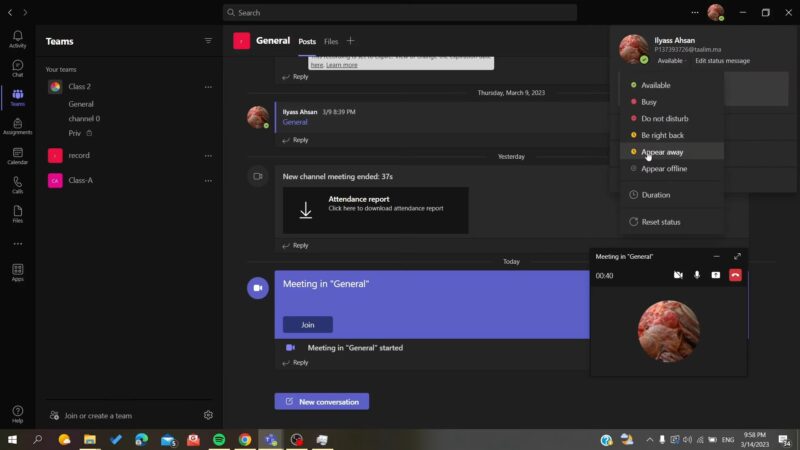The height and width of the screenshot is (450, 800).
Task: Open the Activity feed in sidebar
Action: point(17,39)
